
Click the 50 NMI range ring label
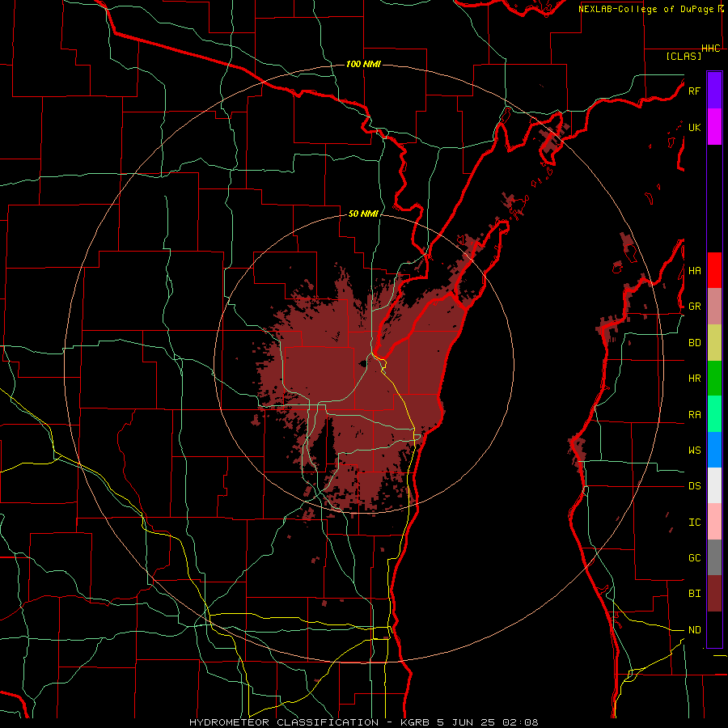363,214
